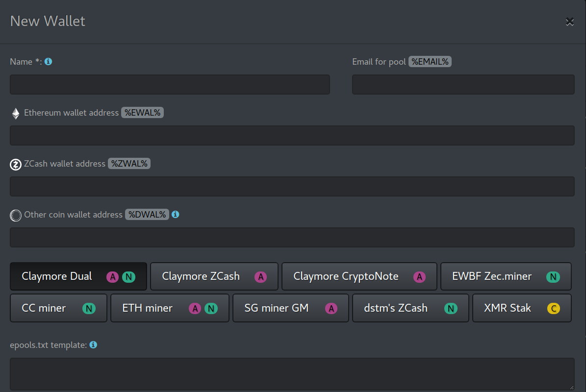Click the N badge on EWBF Zec.miner
This screenshot has height=392, width=586.
(x=553, y=277)
